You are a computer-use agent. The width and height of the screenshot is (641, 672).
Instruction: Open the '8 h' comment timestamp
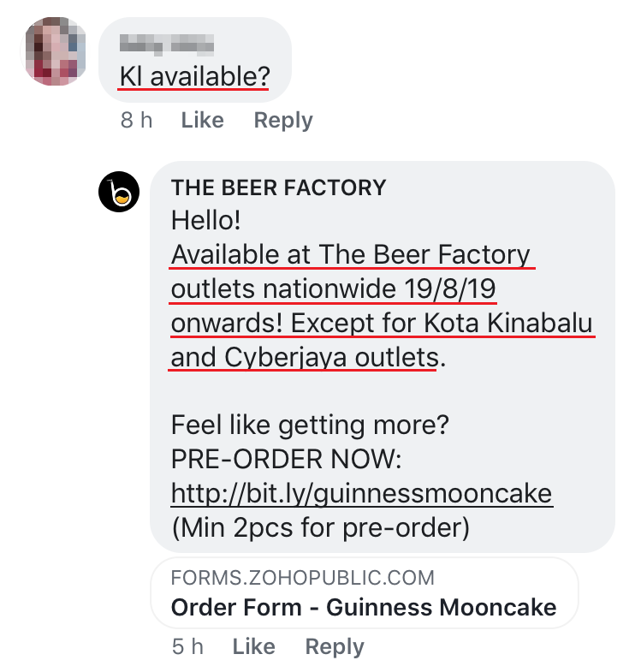(x=136, y=120)
